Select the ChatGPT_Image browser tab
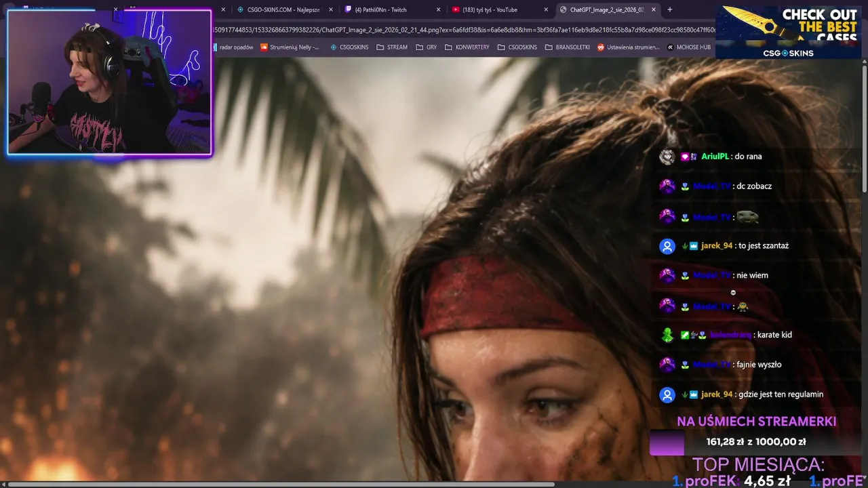 click(607, 9)
